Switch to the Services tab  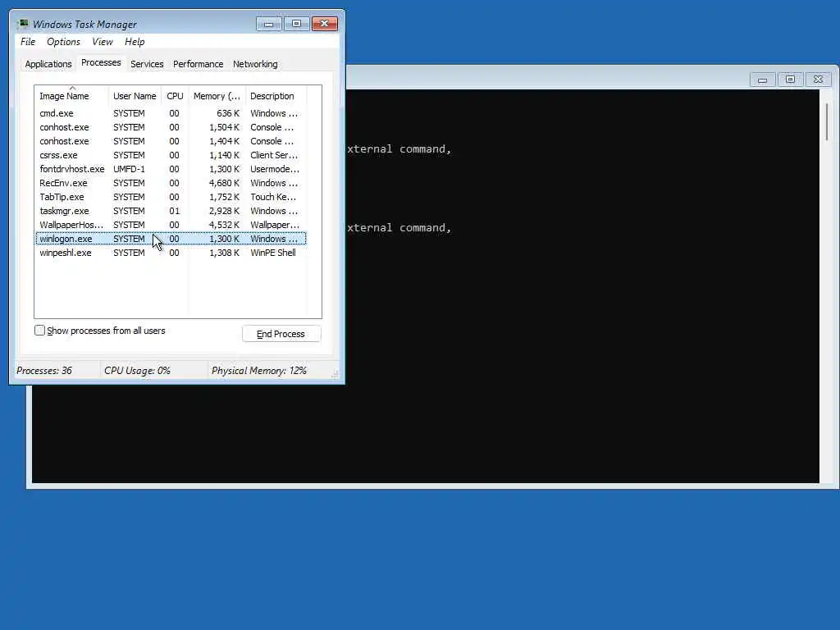[x=147, y=64]
